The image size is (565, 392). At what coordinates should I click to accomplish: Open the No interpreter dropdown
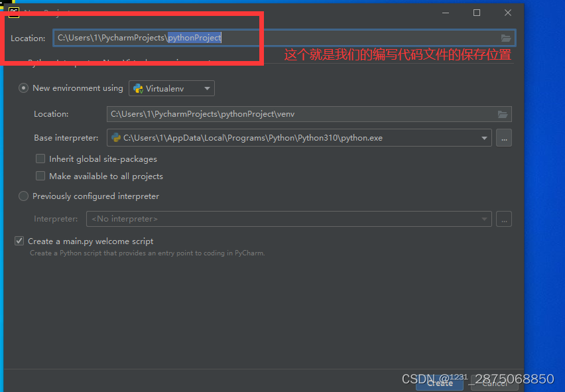pyautogui.click(x=289, y=219)
